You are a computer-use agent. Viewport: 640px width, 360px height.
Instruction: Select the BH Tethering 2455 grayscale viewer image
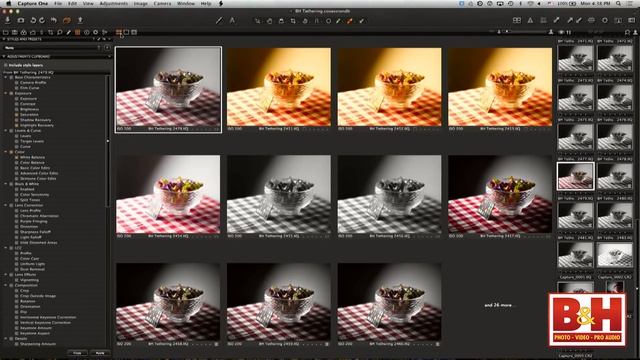279,194
